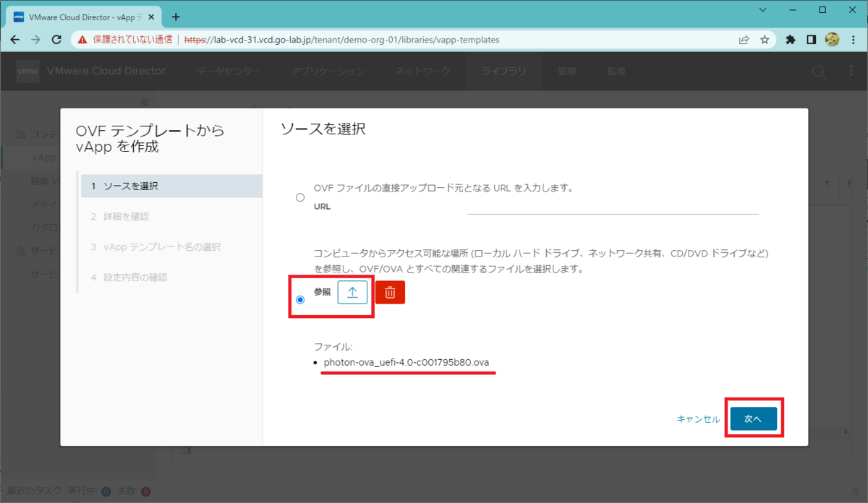Open the ネットワーク menu
The width and height of the screenshot is (868, 503).
pos(422,72)
